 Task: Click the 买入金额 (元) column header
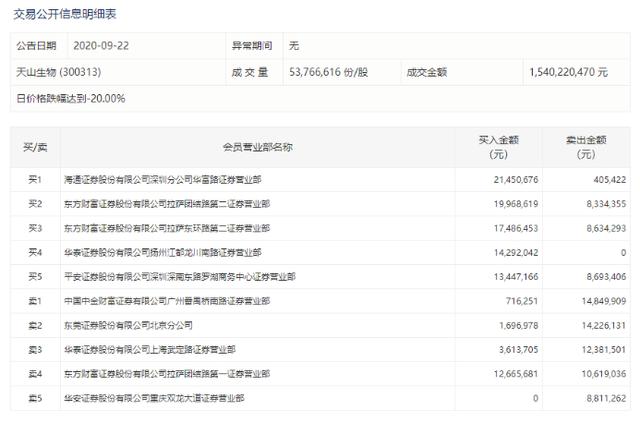pos(498,147)
